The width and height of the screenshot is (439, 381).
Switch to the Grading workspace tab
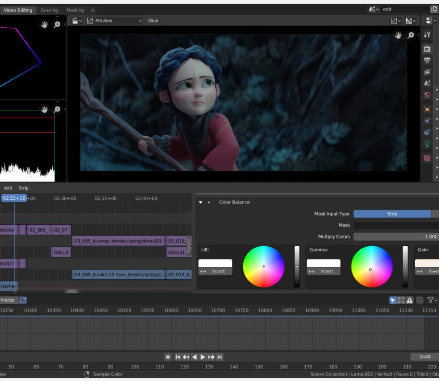49,10
